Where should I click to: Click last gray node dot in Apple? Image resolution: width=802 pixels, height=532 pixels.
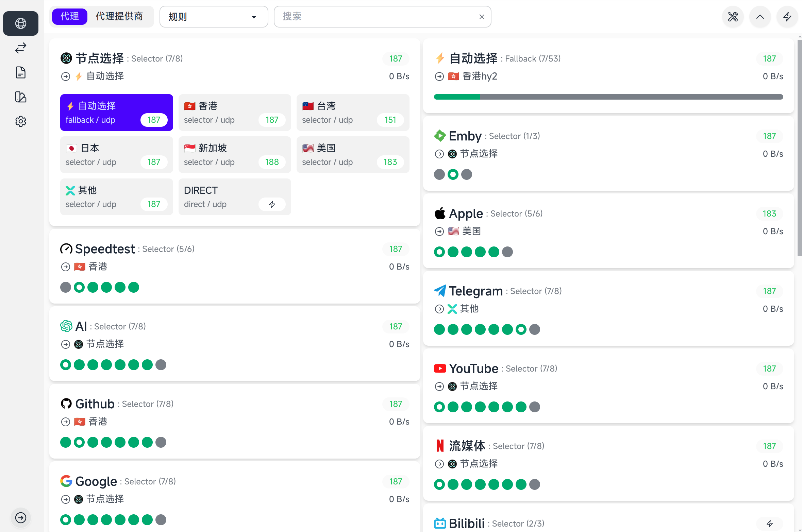(x=507, y=252)
